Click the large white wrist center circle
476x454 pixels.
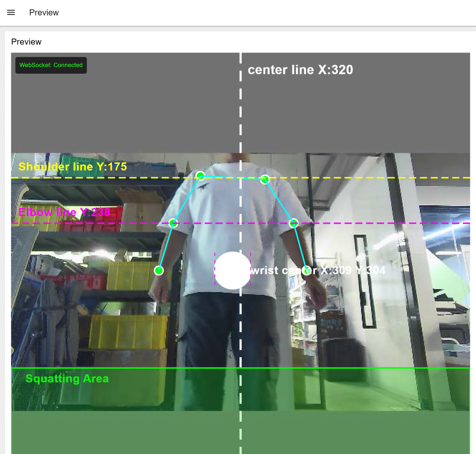point(233,271)
